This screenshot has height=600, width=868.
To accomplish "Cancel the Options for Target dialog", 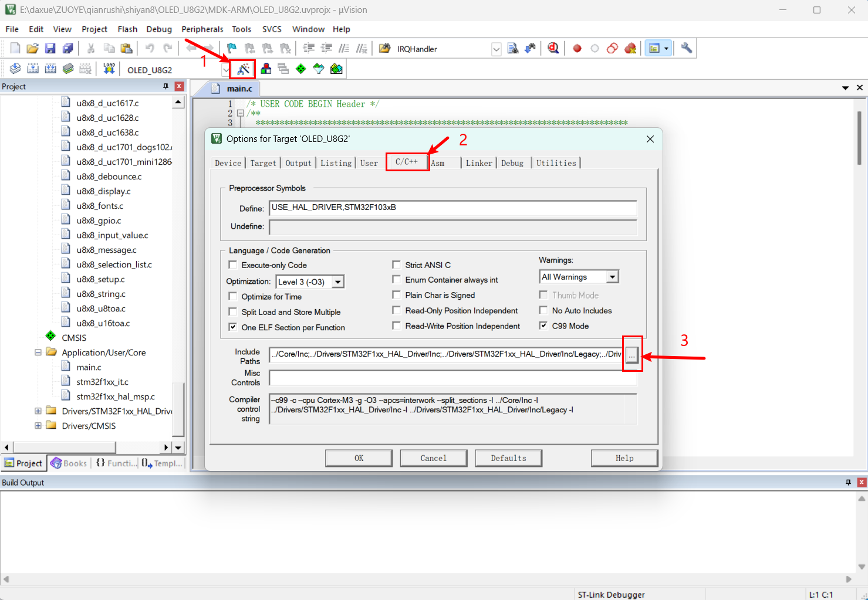I will tap(433, 458).
